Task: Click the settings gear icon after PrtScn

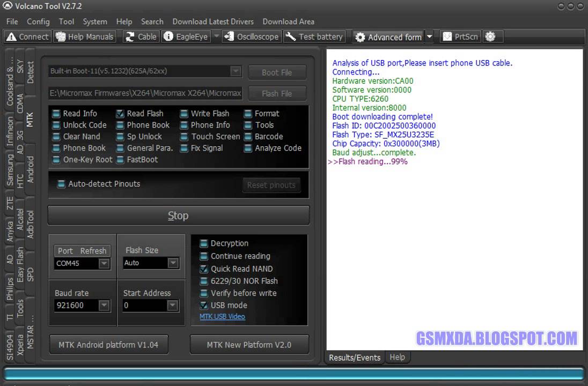Action: click(490, 37)
